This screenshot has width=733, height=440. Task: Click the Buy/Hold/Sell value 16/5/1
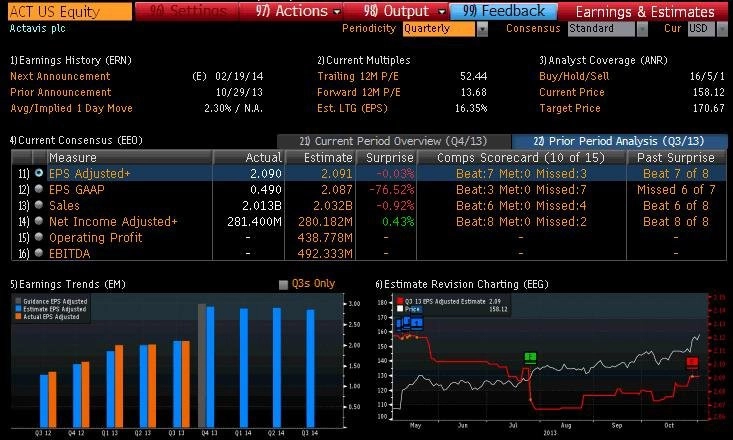[x=707, y=76]
